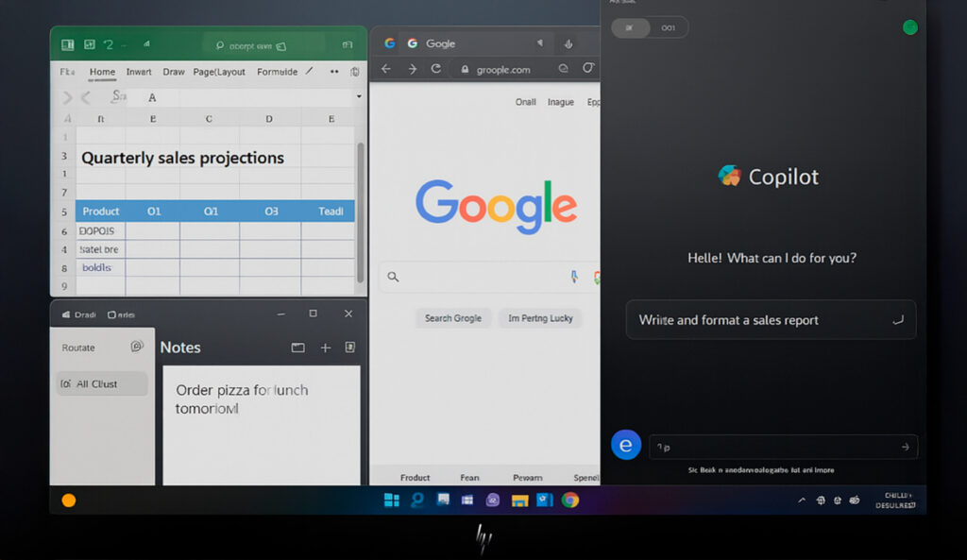
Task: Open the Inwart ribbon tab in Excel
Action: pos(139,72)
